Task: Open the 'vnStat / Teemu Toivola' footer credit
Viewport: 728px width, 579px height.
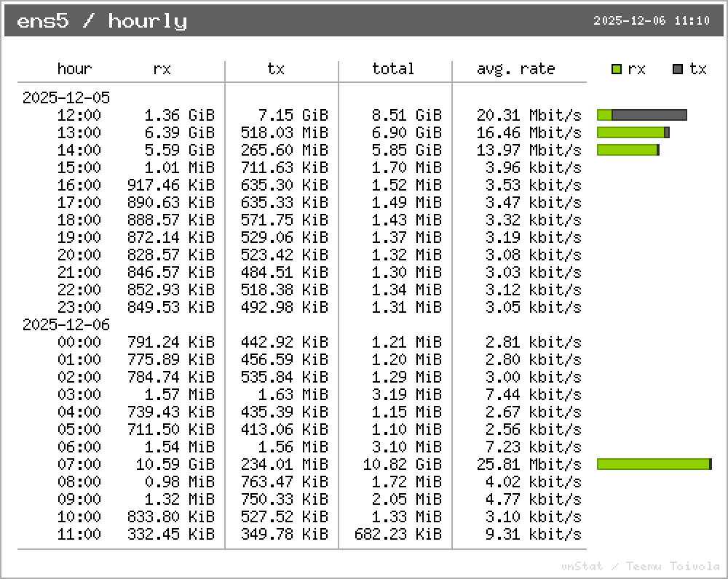Action: pyautogui.click(x=641, y=566)
